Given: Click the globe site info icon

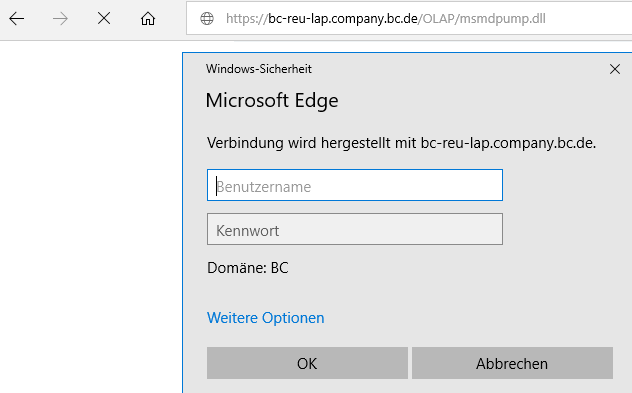Looking at the screenshot, I should pyautogui.click(x=207, y=19).
